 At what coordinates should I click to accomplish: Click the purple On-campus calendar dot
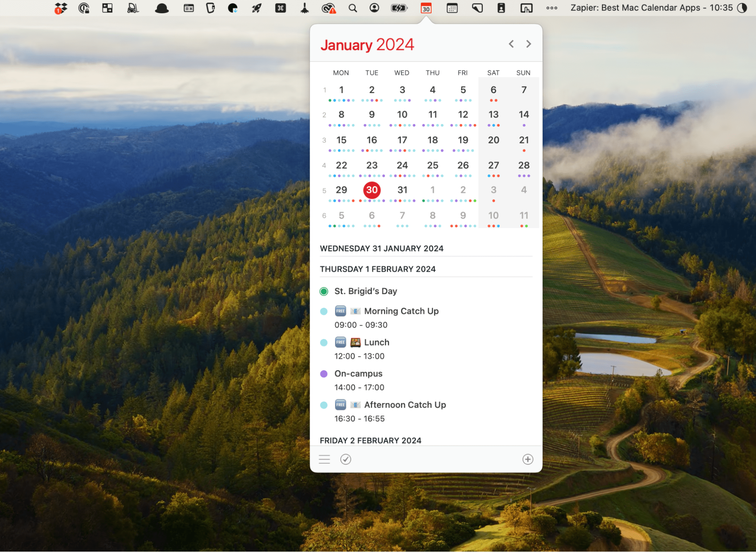click(323, 374)
